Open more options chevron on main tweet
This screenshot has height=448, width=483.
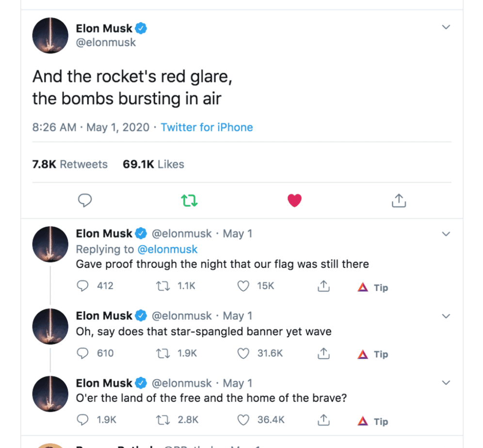[446, 27]
